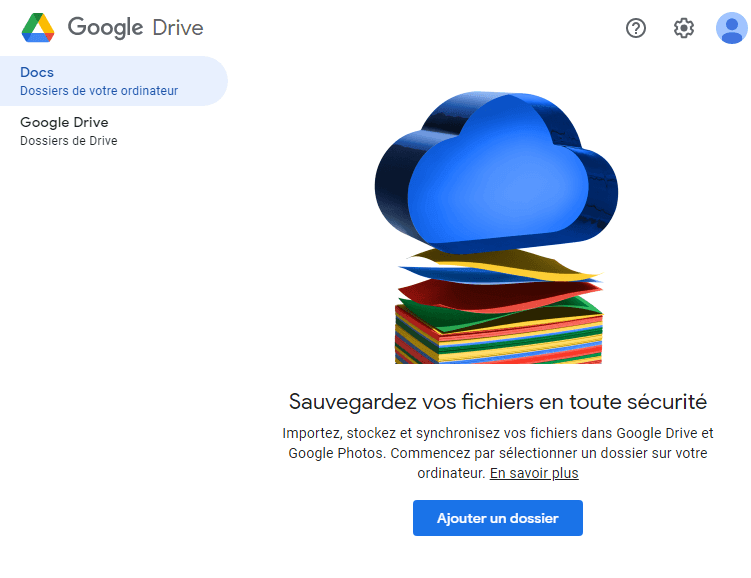Click the account profile avatar
Viewport: 751px width, 578px height.
tap(731, 28)
